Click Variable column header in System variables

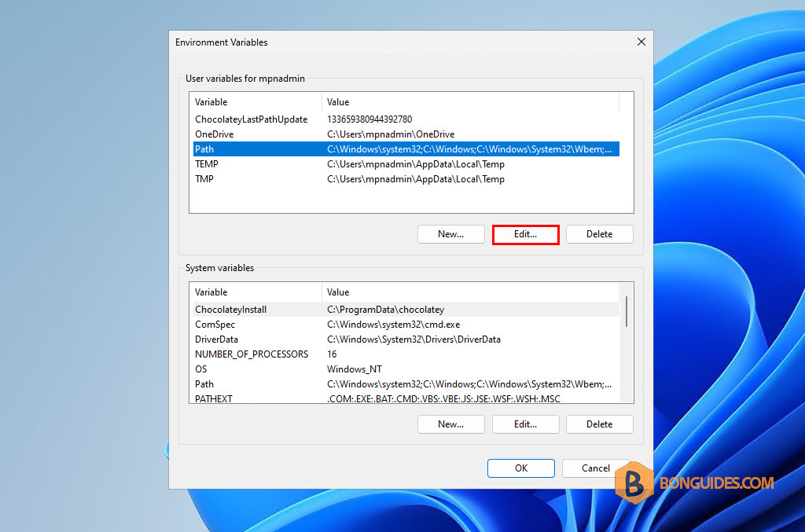(255, 292)
